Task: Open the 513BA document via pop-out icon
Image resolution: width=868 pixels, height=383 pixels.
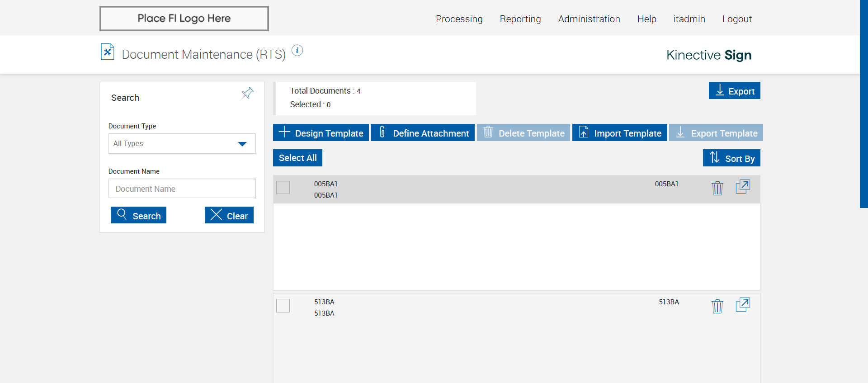Action: point(743,305)
